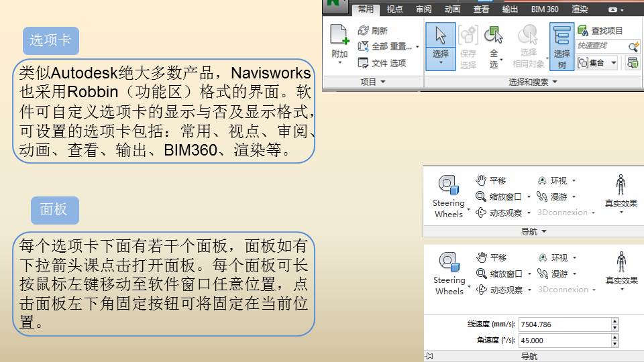
Task: Switch to the 视点 ribbon tab
Action: pos(394,9)
